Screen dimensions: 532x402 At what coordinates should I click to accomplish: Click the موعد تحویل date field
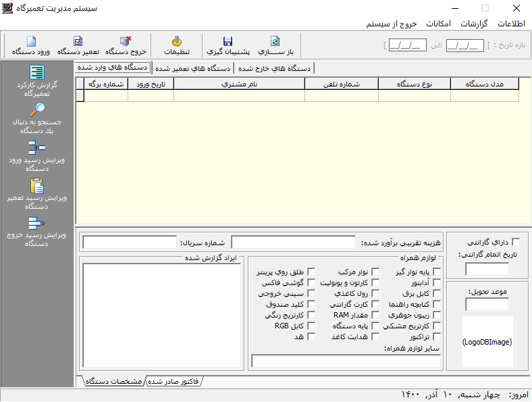pos(487,305)
